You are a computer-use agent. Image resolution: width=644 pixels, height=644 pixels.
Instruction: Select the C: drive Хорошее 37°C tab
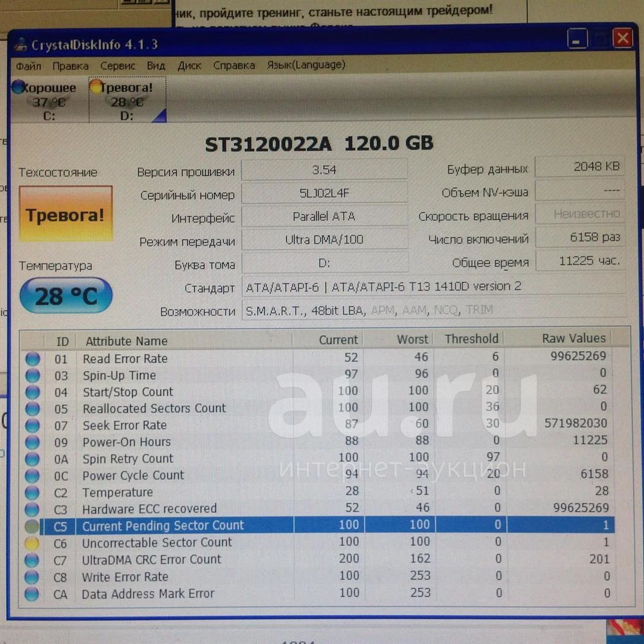[x=49, y=101]
